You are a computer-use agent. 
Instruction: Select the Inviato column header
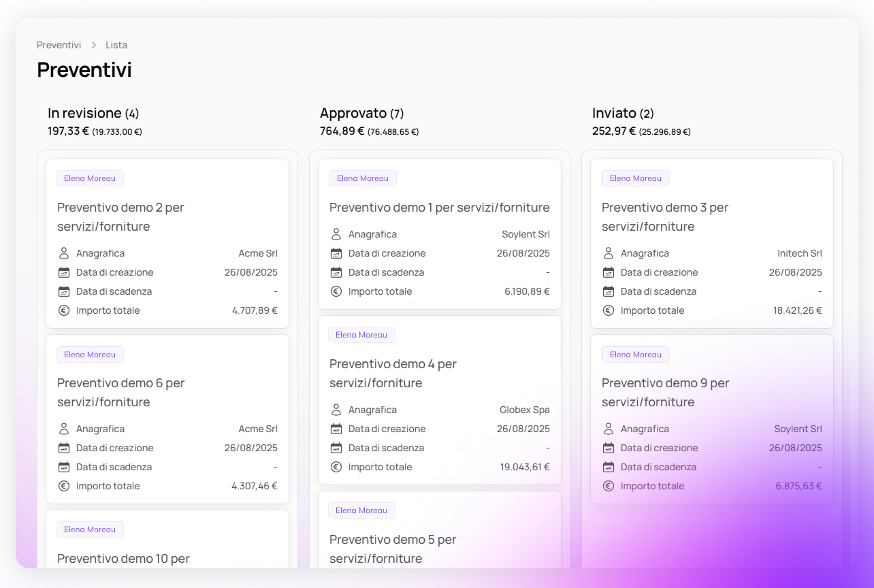pyautogui.click(x=614, y=113)
